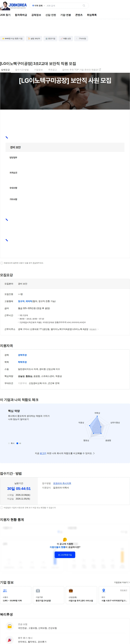Click the 로그인 link in suitability check

point(43,453)
